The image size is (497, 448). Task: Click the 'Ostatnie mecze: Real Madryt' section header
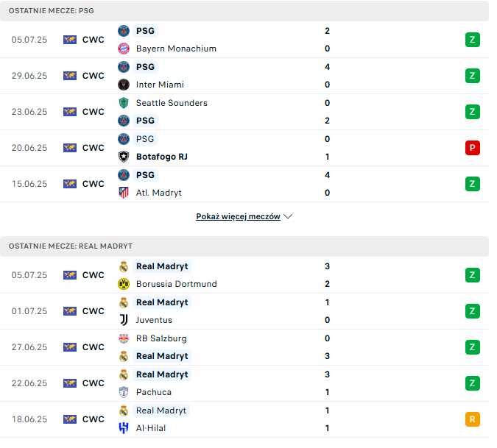coord(71,246)
